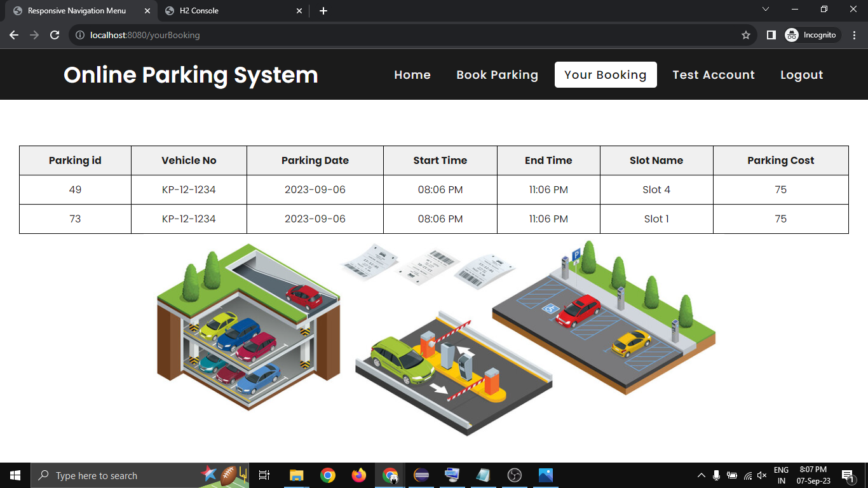Open File Explorer from the taskbar
The height and width of the screenshot is (488, 868).
click(x=297, y=475)
